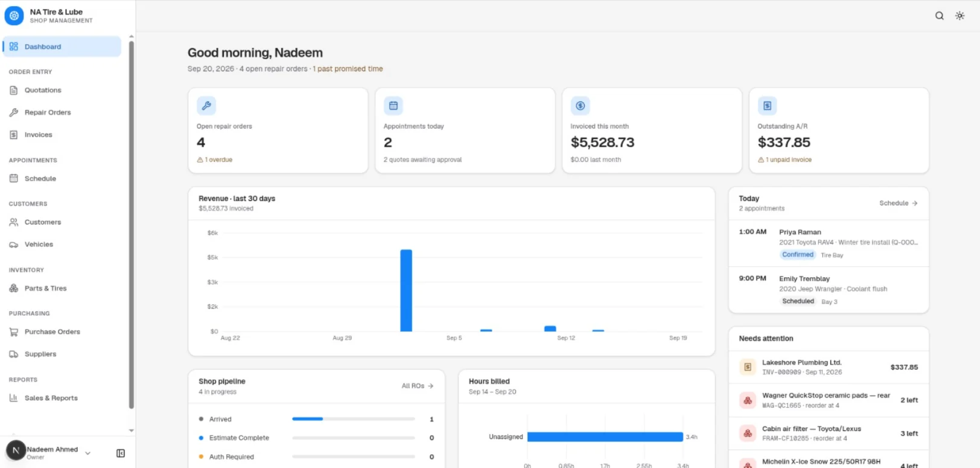
Task: Click the calendar icon on Appointments today card
Action: 393,106
